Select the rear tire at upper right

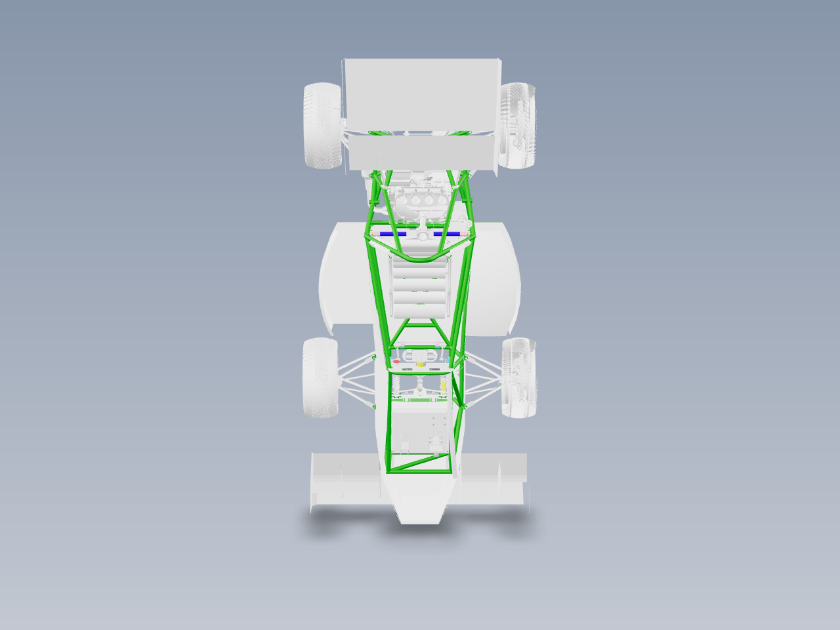(518, 125)
